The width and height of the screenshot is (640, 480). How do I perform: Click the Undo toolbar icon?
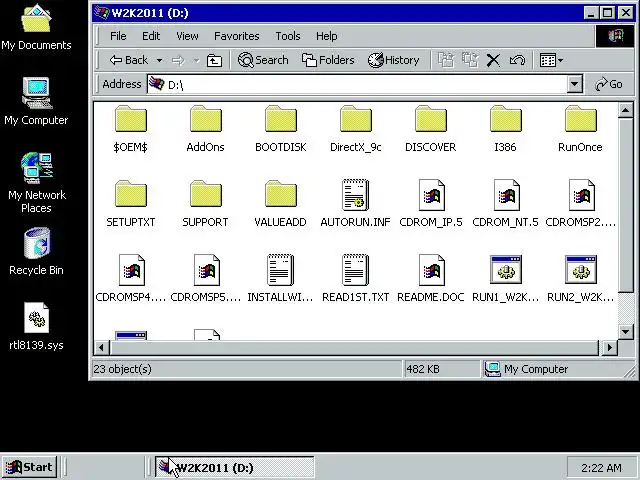pyautogui.click(x=517, y=60)
